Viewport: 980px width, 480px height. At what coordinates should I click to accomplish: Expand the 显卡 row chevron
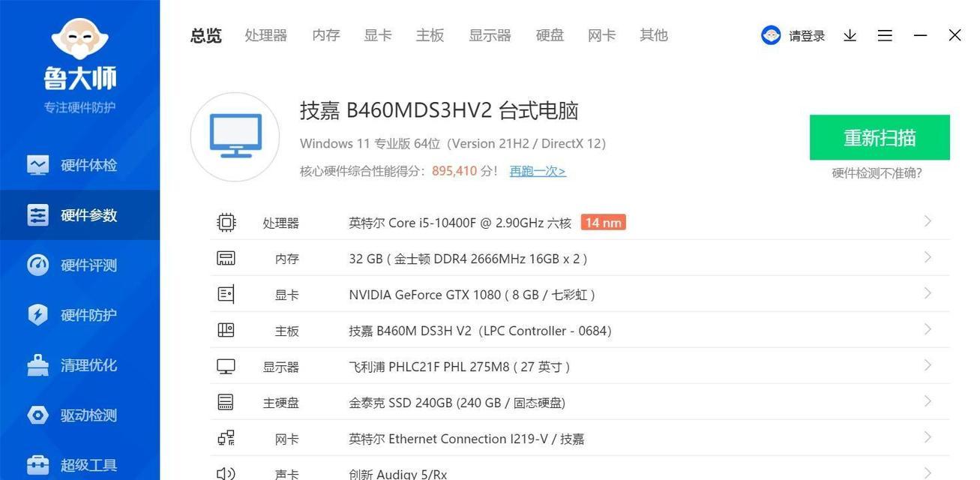[928, 293]
